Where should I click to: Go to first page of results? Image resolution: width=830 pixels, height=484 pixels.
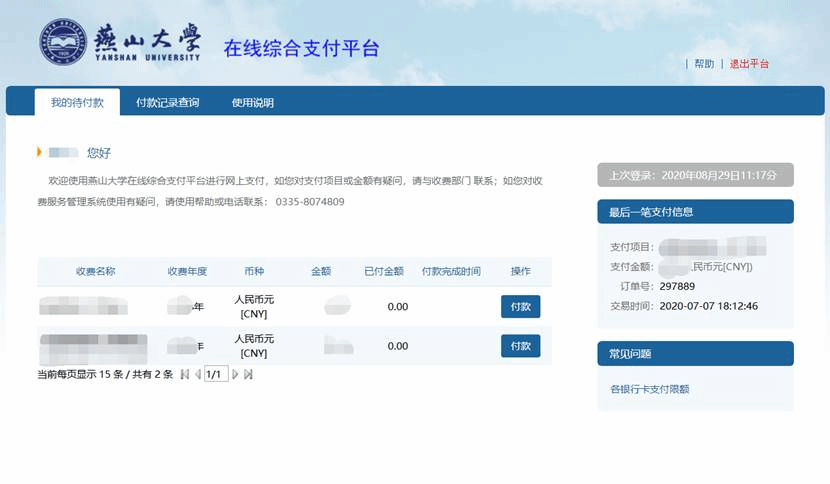[184, 374]
